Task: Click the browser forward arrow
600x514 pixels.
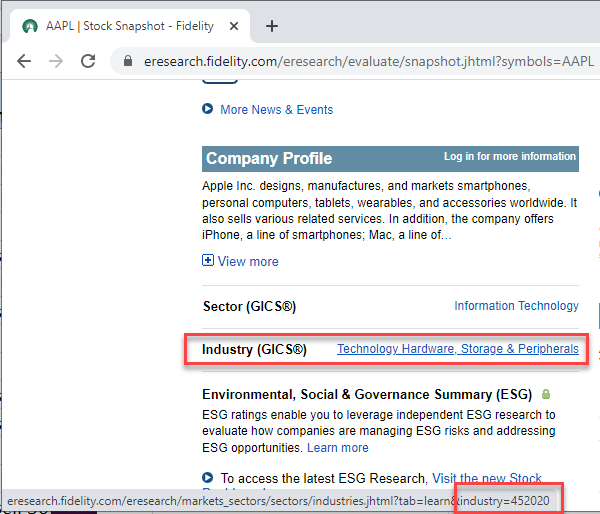Action: (56, 61)
